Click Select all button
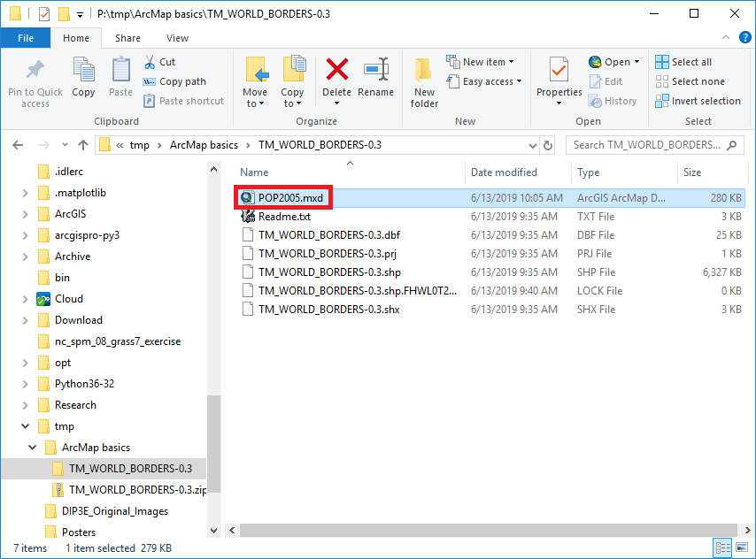 (683, 62)
